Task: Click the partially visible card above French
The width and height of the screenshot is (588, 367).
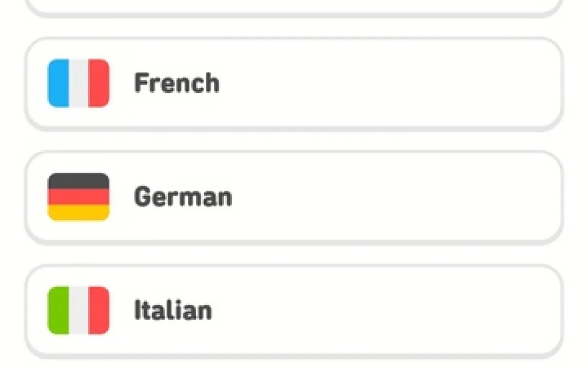Action: click(293, 6)
